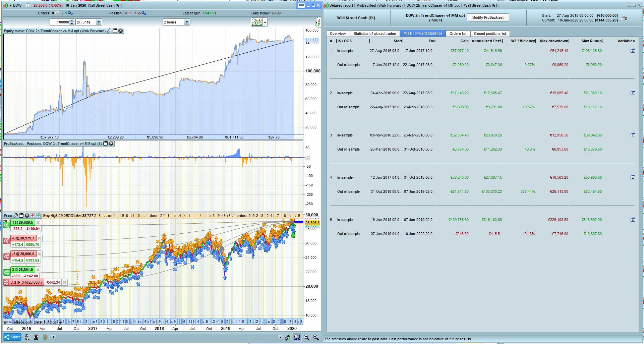
Task: Click the zoom out magnifier icon
Action: coord(306,337)
